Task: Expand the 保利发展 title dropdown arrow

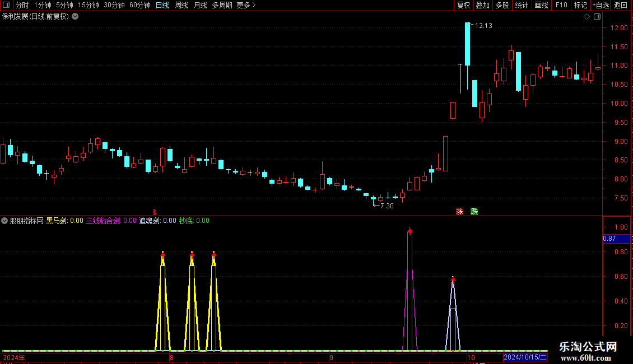Action: [x=75, y=17]
